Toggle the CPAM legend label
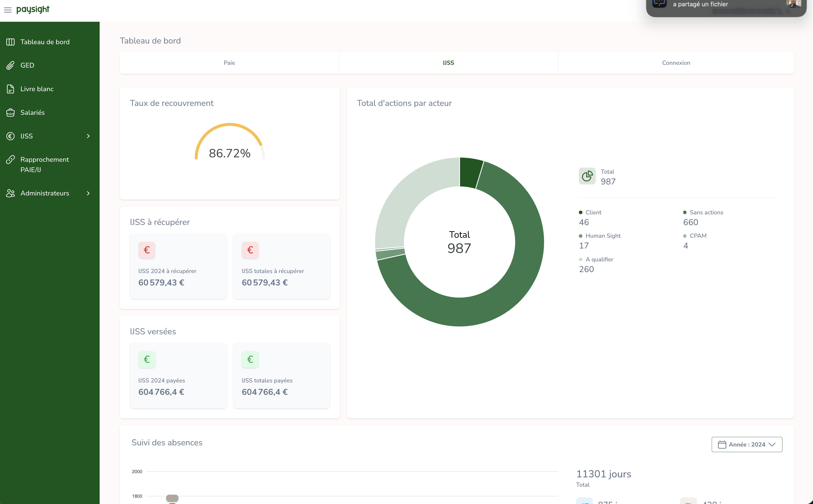 tap(698, 236)
